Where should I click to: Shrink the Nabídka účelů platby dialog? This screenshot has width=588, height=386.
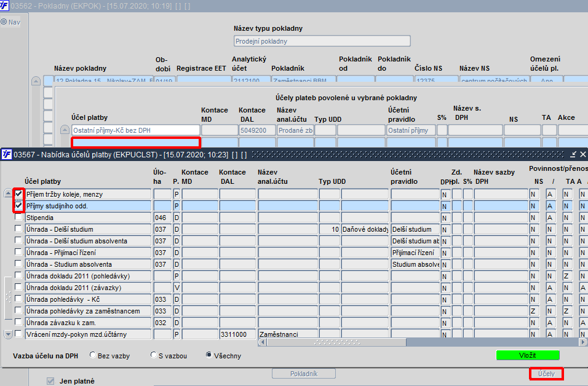tap(573, 154)
